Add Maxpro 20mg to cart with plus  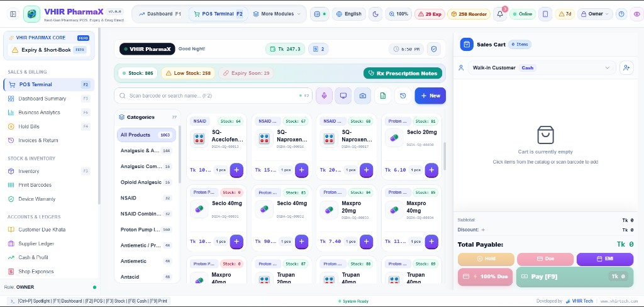(x=367, y=242)
